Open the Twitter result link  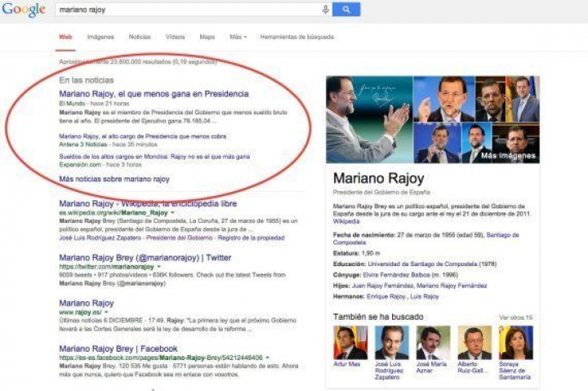[145, 257]
